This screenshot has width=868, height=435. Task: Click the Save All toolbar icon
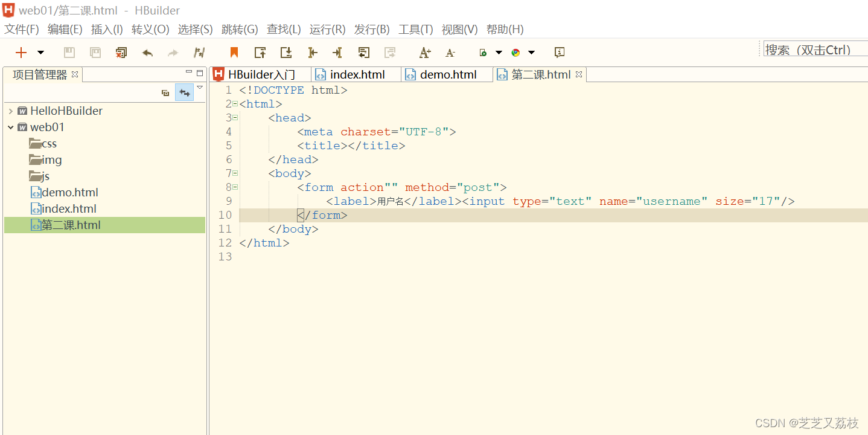click(x=95, y=53)
